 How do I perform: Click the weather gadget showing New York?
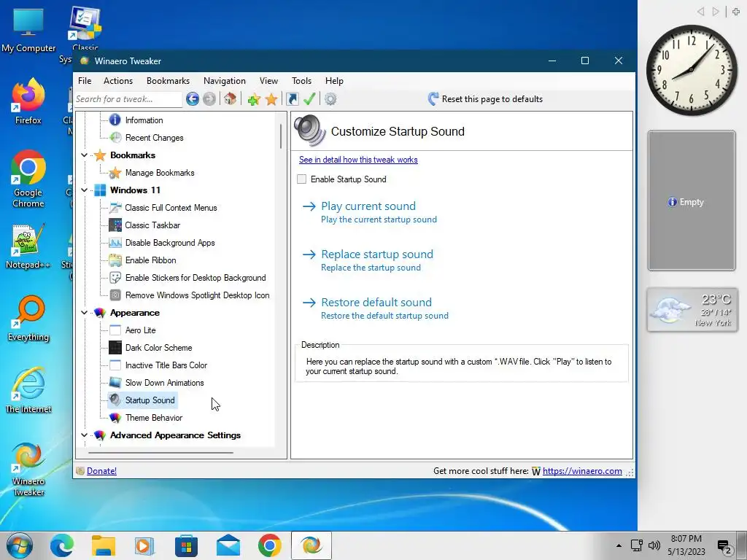point(692,309)
